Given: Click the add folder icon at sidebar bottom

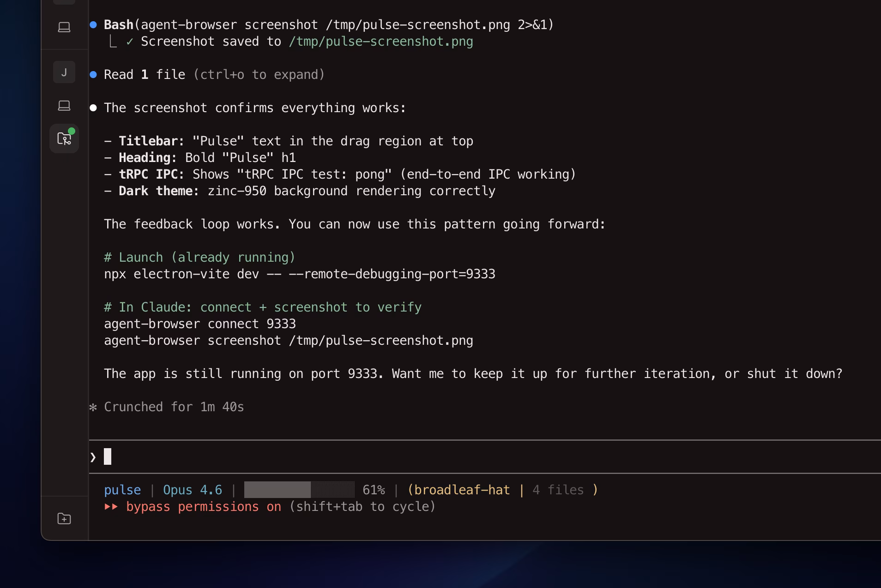Looking at the screenshot, I should pos(64,519).
